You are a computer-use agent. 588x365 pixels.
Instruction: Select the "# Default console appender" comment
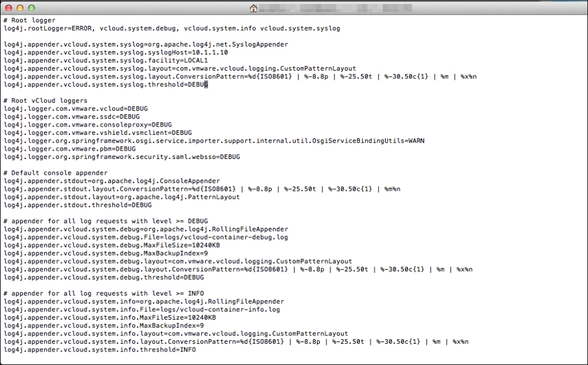coord(55,173)
